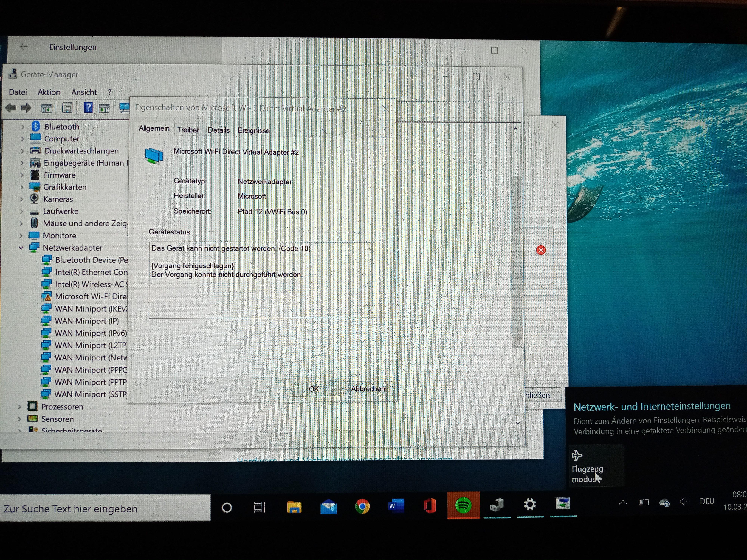
Task: Select WAN Miniport (SSTP) entry
Action: 84,394
